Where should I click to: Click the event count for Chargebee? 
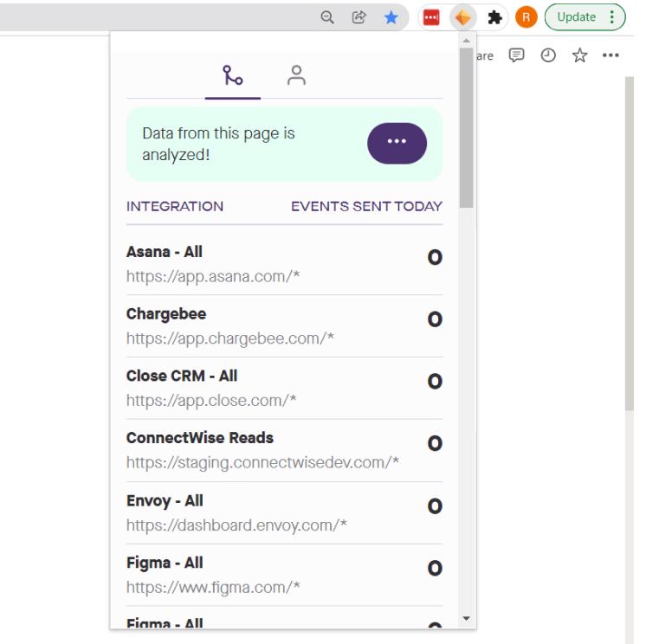coord(435,319)
